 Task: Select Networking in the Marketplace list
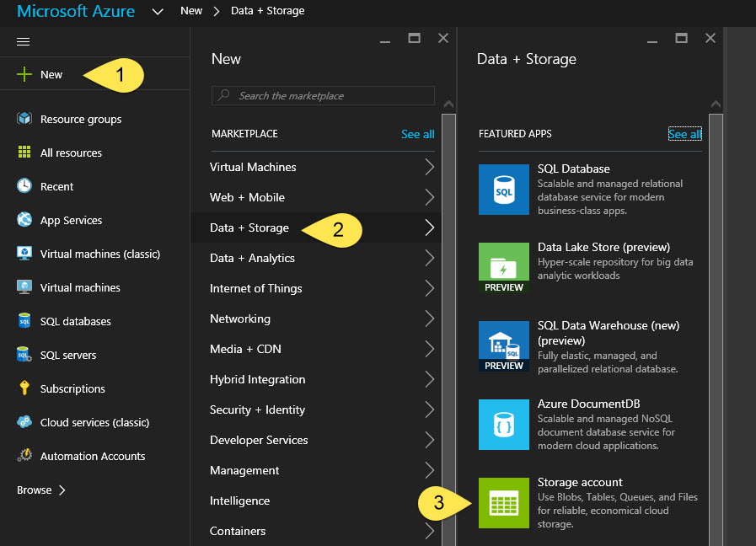[240, 318]
